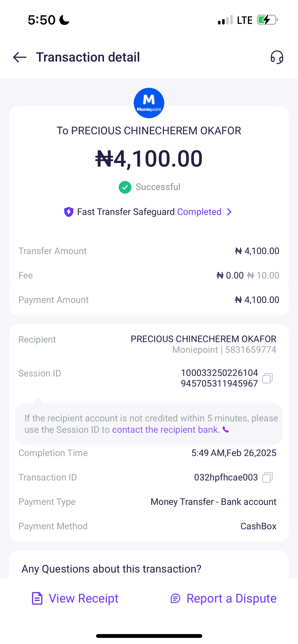Tap Report a Dispute button

click(x=231, y=598)
